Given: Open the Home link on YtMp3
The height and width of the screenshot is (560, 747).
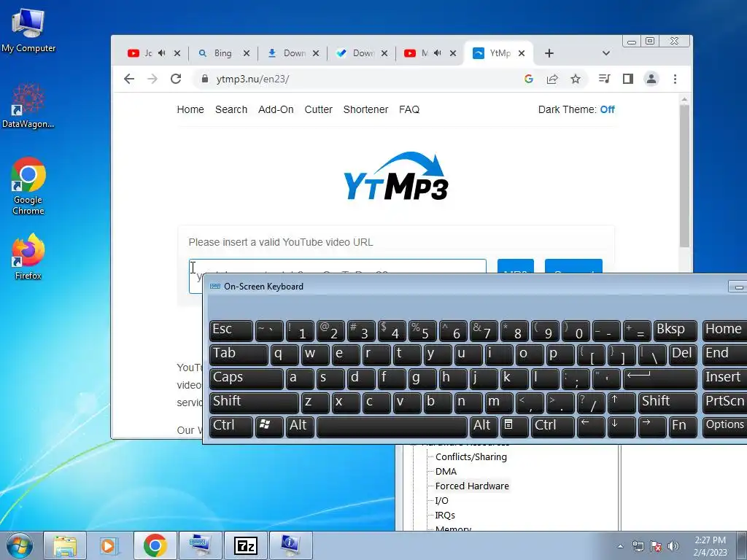Looking at the screenshot, I should [190, 109].
